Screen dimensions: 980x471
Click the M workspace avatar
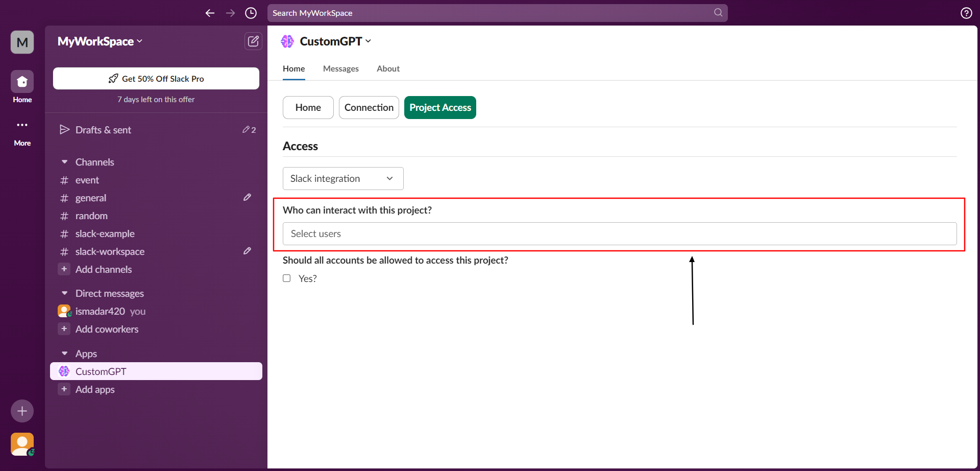coord(22,42)
